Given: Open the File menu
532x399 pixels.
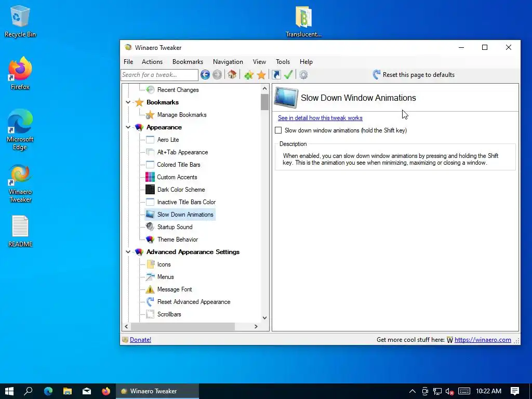Looking at the screenshot, I should tap(128, 62).
